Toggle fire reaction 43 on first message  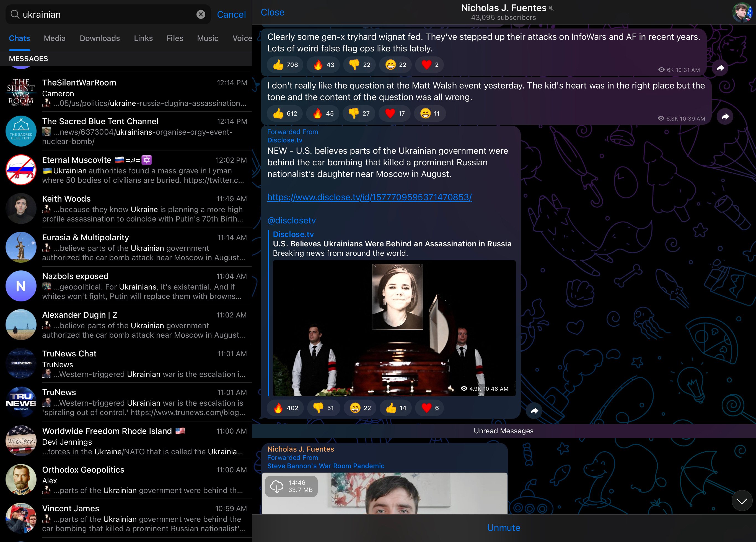(323, 65)
